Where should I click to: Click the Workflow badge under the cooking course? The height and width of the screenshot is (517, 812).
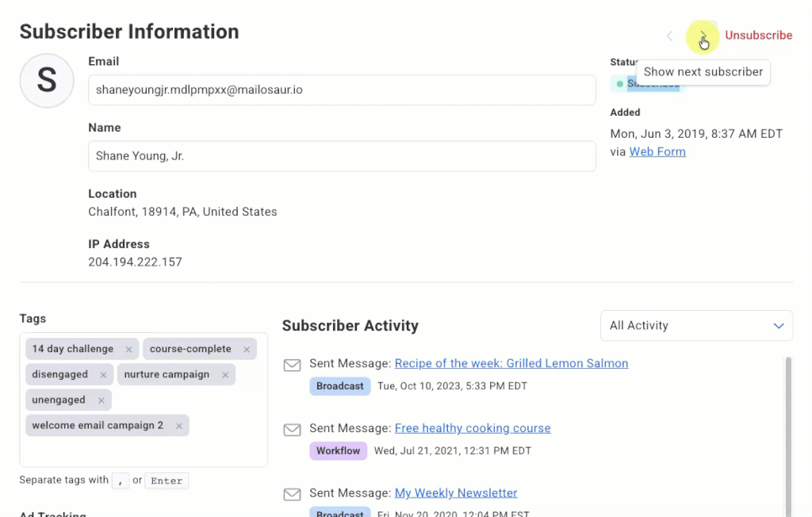(x=338, y=450)
